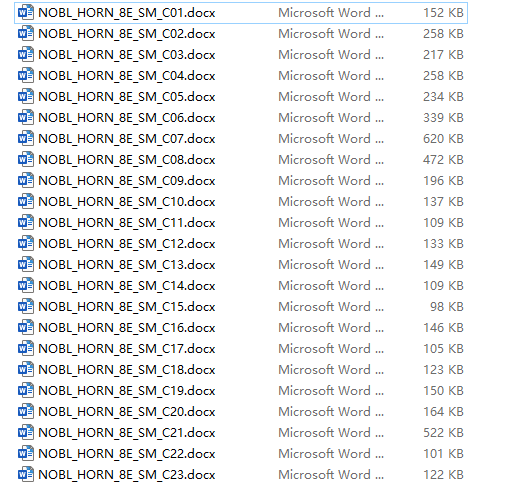Click Word icon beside NOBL_HORN_8E_SM_C23.docx
This screenshot has width=506, height=502.
26,475
